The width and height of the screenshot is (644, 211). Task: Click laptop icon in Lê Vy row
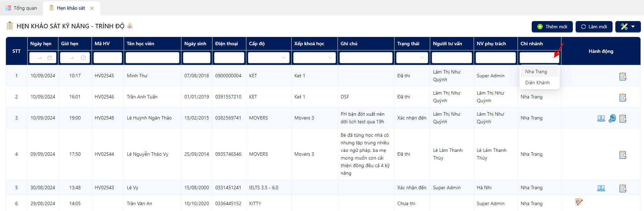[601, 188]
